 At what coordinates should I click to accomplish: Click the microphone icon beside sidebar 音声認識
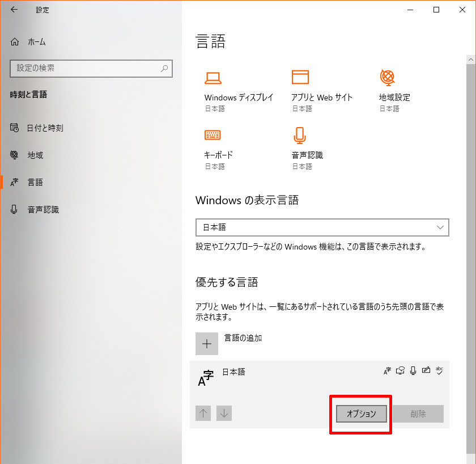point(14,209)
